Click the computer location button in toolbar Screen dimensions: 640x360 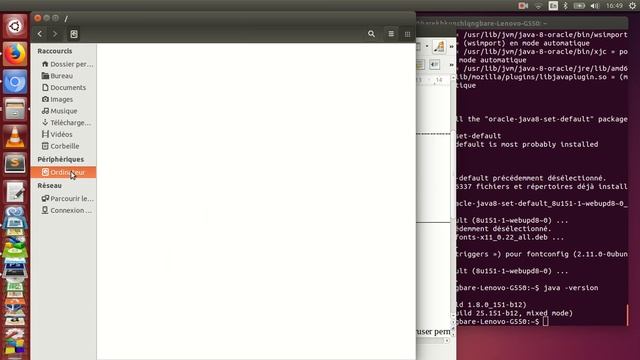click(74, 34)
